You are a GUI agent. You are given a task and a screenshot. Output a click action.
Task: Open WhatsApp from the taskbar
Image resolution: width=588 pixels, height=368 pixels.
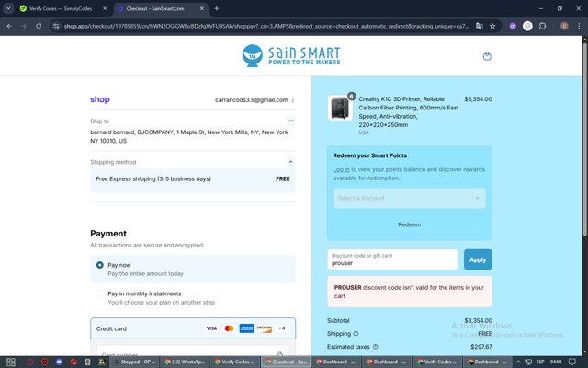click(185, 362)
